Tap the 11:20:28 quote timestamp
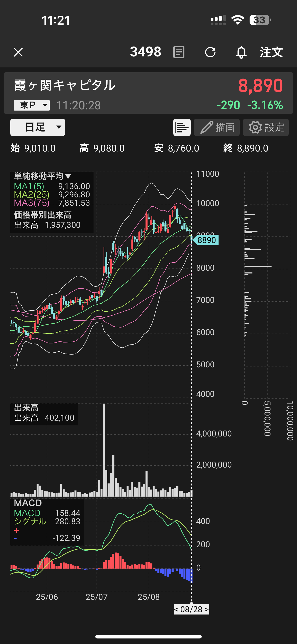 click(x=79, y=105)
